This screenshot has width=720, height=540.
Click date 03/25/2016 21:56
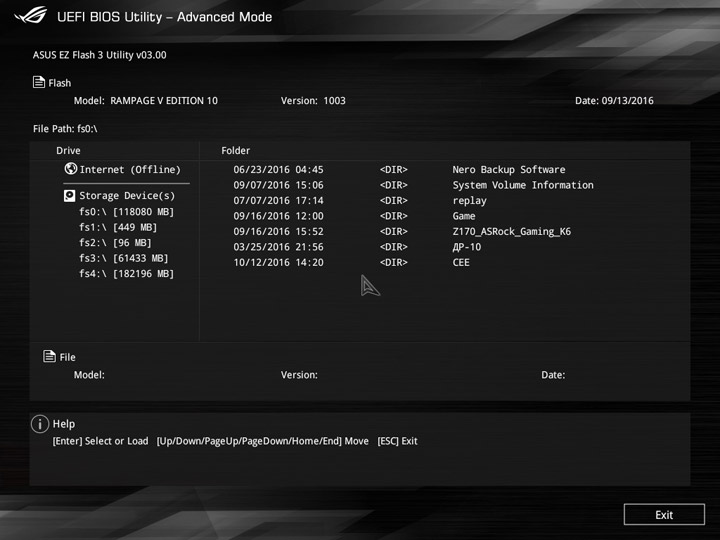(x=278, y=247)
